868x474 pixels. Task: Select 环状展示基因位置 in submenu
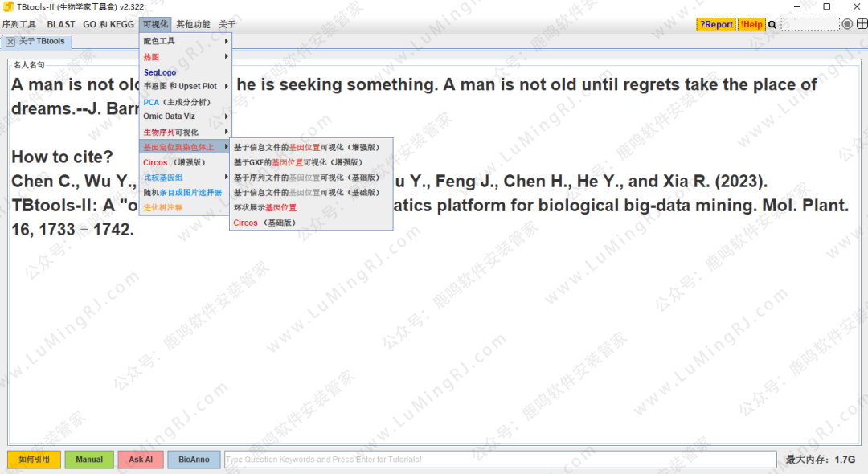pyautogui.click(x=264, y=207)
